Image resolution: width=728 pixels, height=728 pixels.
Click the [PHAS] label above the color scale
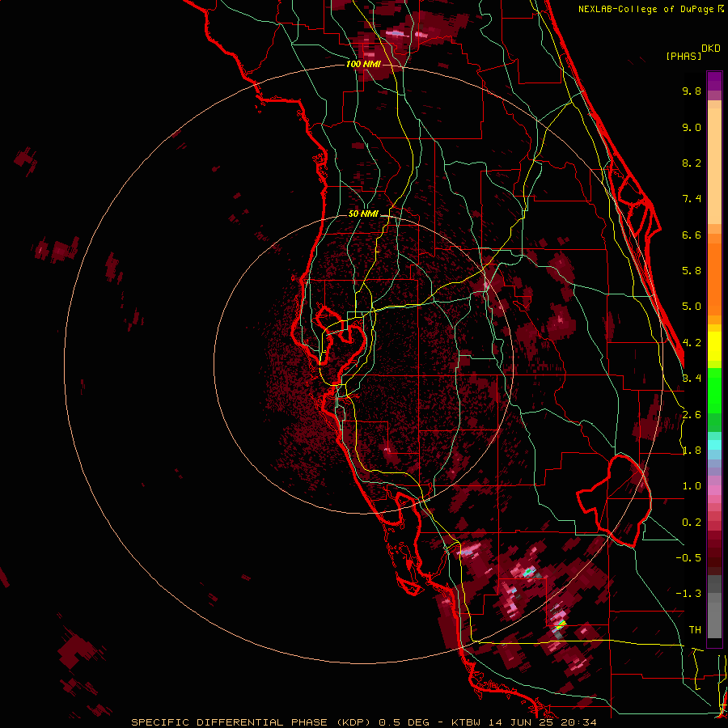(684, 57)
